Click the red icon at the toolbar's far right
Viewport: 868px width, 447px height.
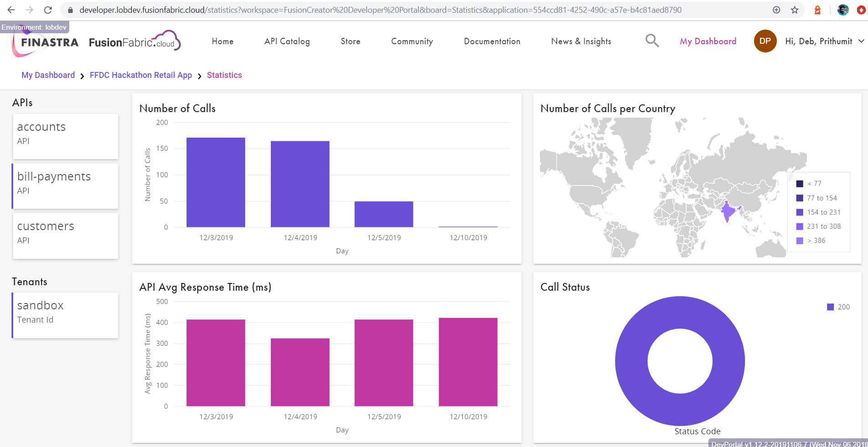click(861, 10)
